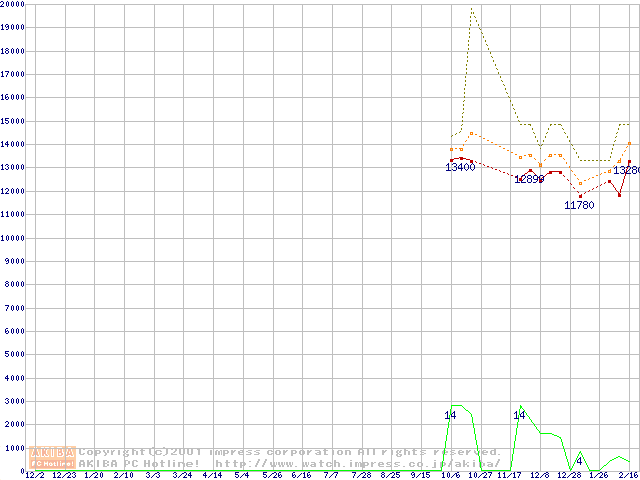Screen dimensions: 640x480
Task: Select the 10/6 date on x-axis
Action: (450, 476)
